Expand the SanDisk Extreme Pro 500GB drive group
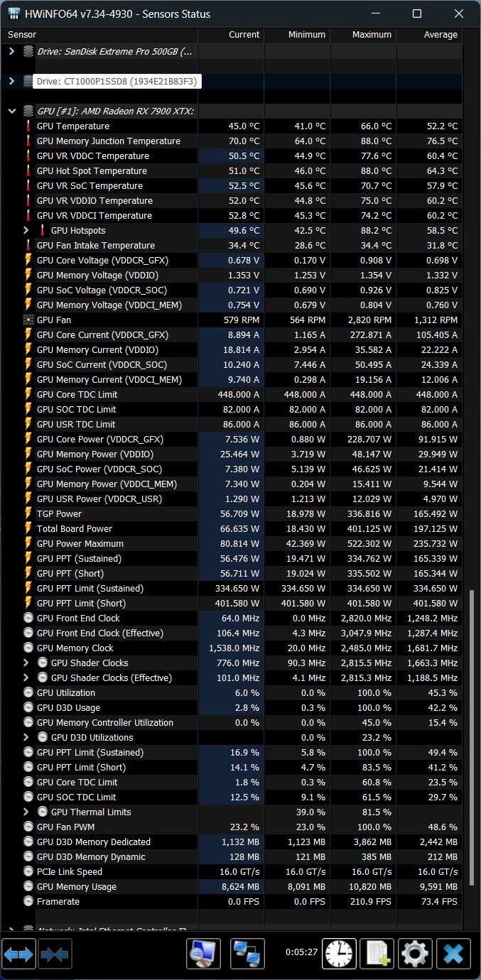Image resolution: width=481 pixels, height=980 pixels. 11,51
